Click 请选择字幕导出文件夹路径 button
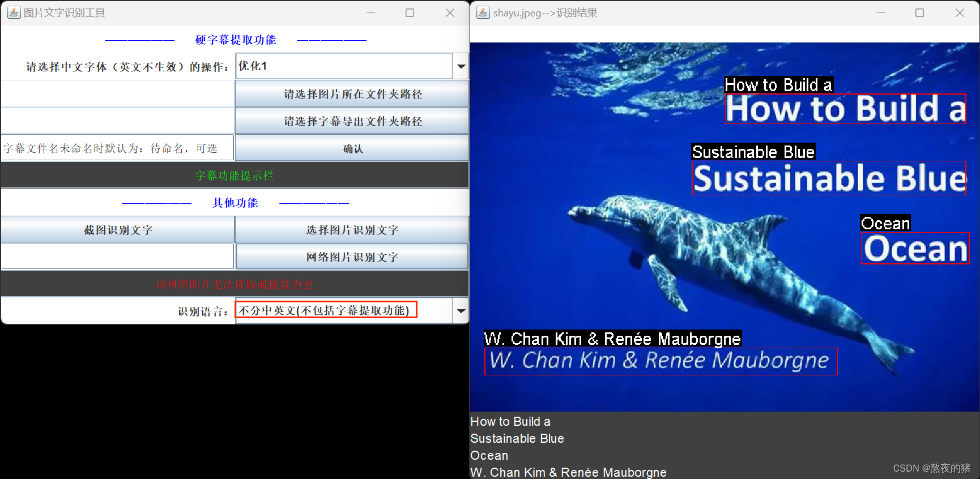 (x=352, y=121)
